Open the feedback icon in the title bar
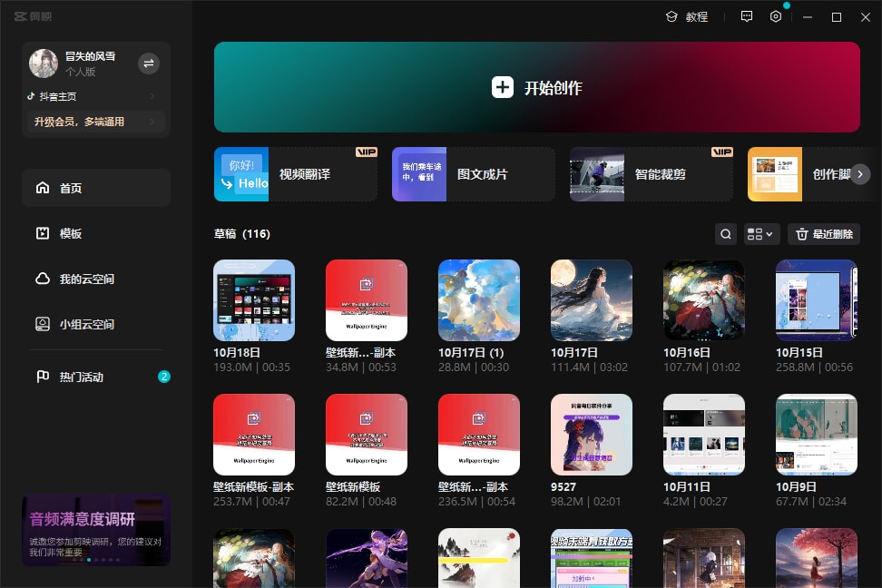The height and width of the screenshot is (588, 882). [746, 16]
